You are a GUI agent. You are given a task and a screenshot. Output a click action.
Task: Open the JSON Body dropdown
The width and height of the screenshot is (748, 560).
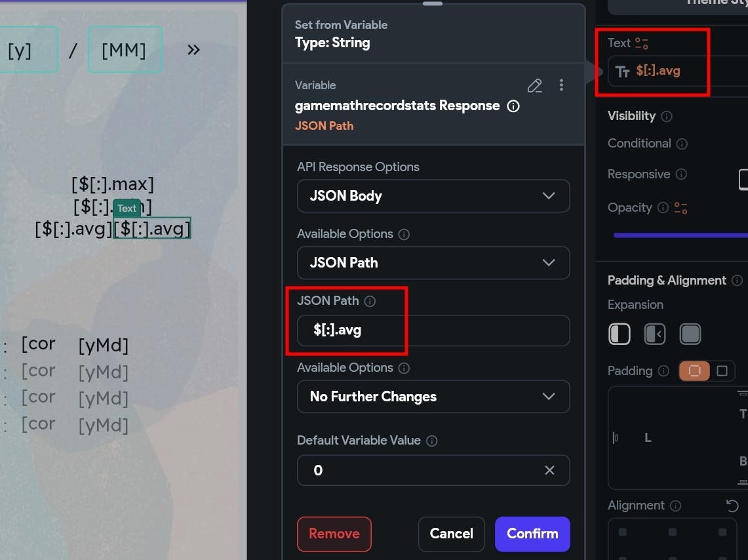point(433,195)
